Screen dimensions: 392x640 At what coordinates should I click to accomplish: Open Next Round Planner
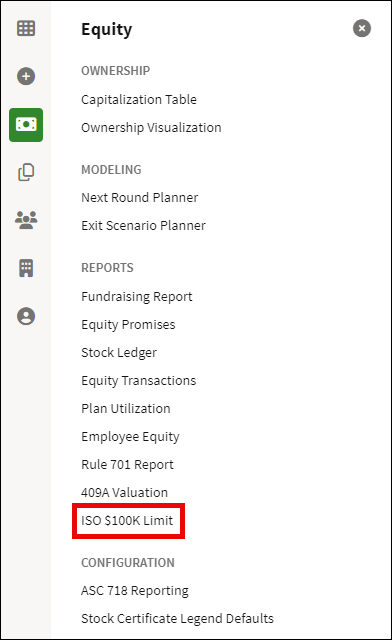(140, 198)
